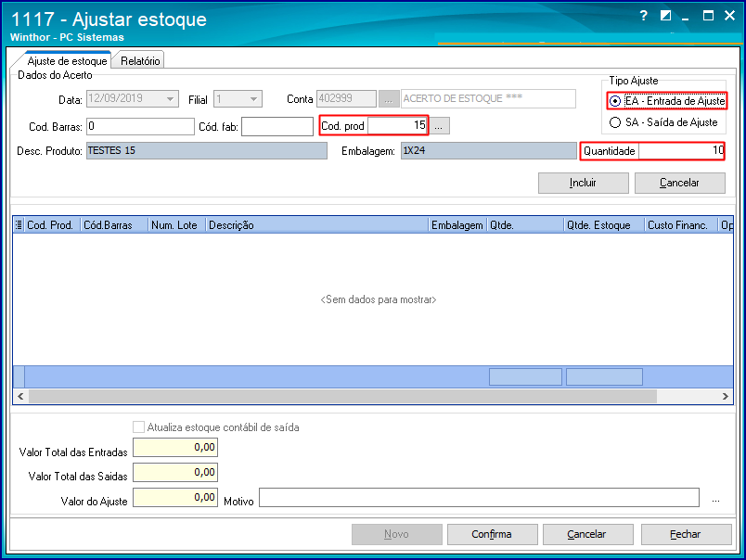Click the Novo button
Viewport: 746px width, 560px height.
coord(397,534)
